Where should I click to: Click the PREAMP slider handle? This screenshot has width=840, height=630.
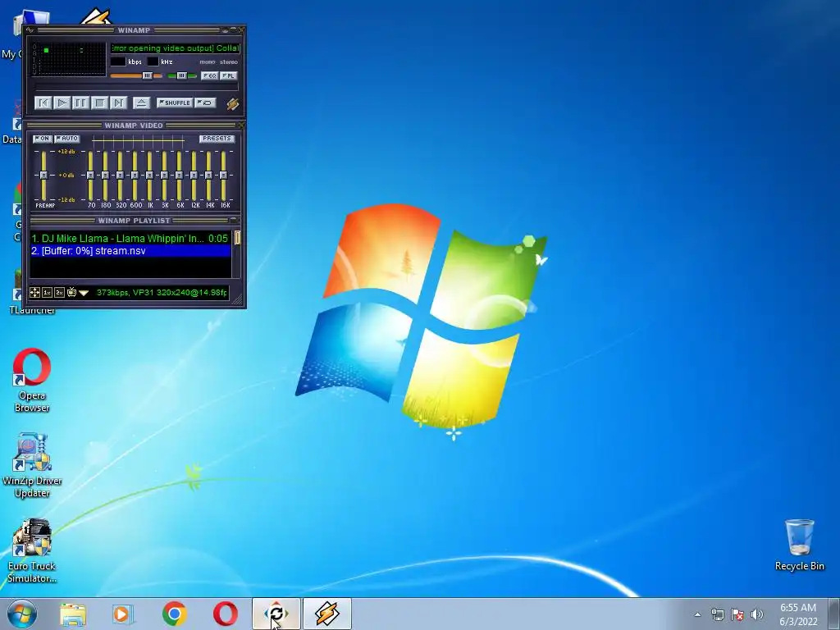pos(44,176)
